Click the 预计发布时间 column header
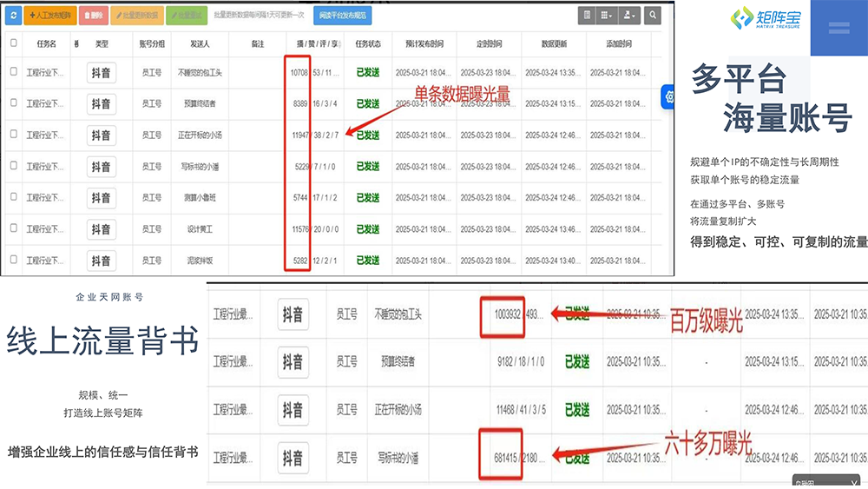 tap(424, 43)
